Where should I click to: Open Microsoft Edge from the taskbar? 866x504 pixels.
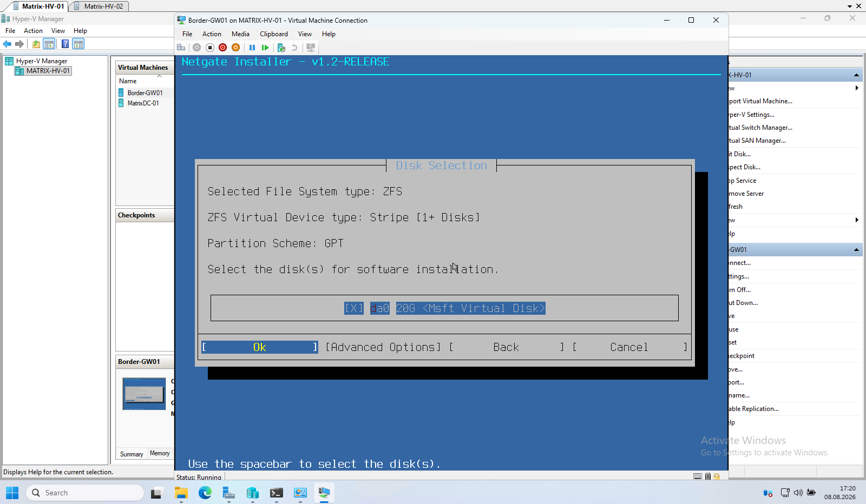pos(205,493)
